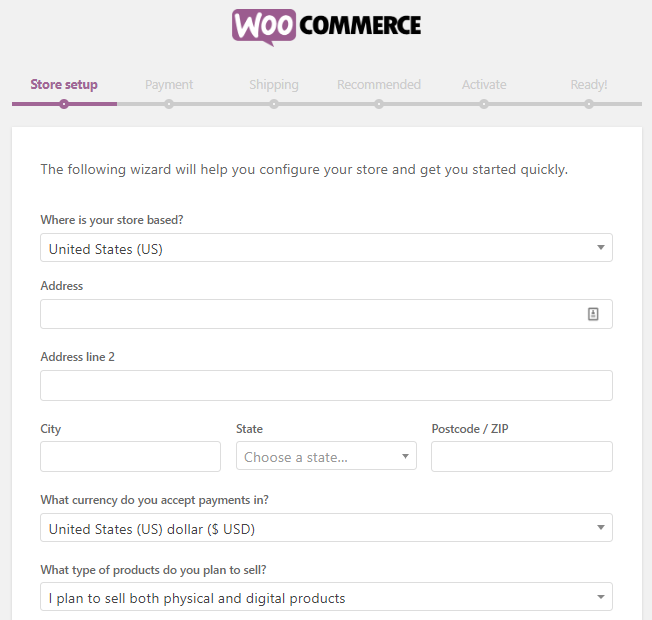The image size is (652, 620).
Task: Click the Shipping step progress dot
Action: tap(274, 103)
